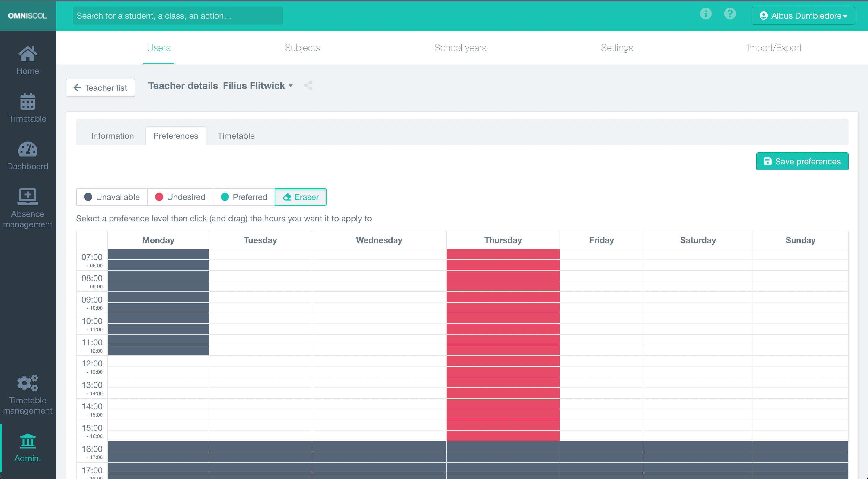Open the help question mark icon
The image size is (868, 479).
tap(730, 14)
